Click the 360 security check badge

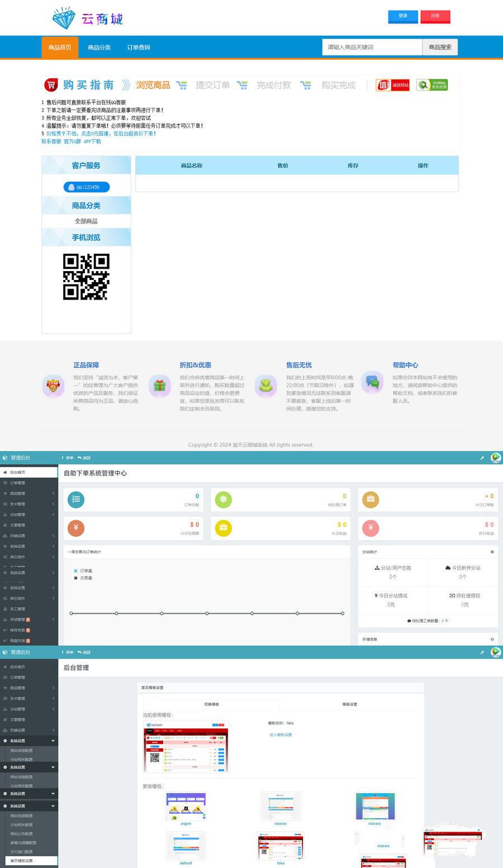click(x=432, y=85)
